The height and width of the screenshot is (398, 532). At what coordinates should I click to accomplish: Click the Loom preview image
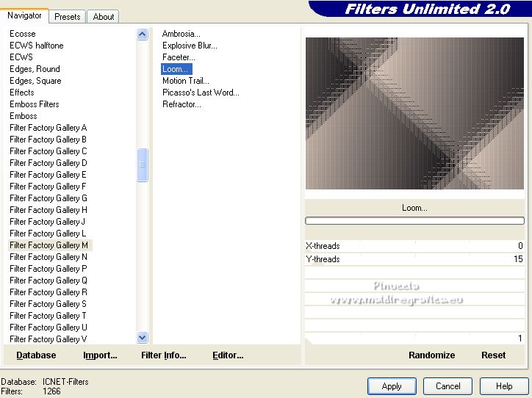coord(414,113)
